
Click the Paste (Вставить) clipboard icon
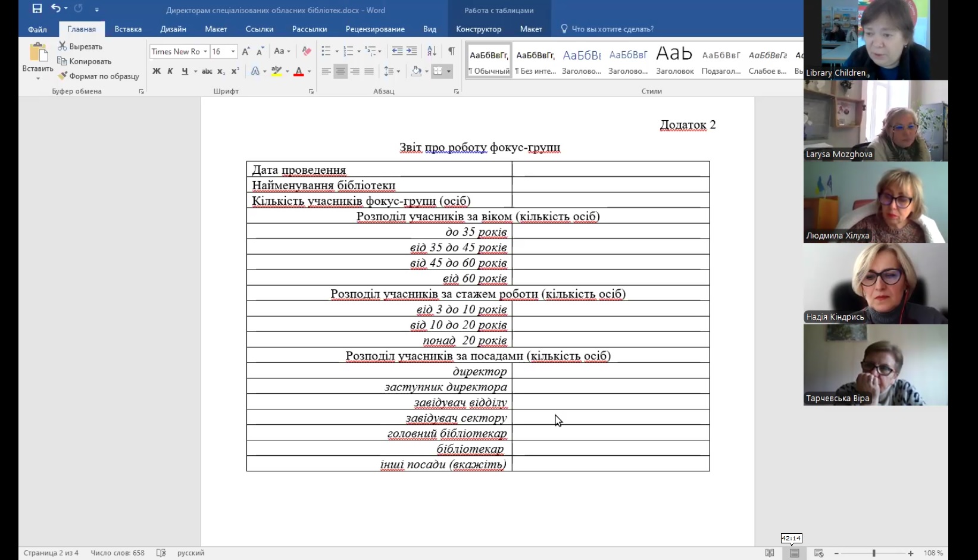(38, 53)
